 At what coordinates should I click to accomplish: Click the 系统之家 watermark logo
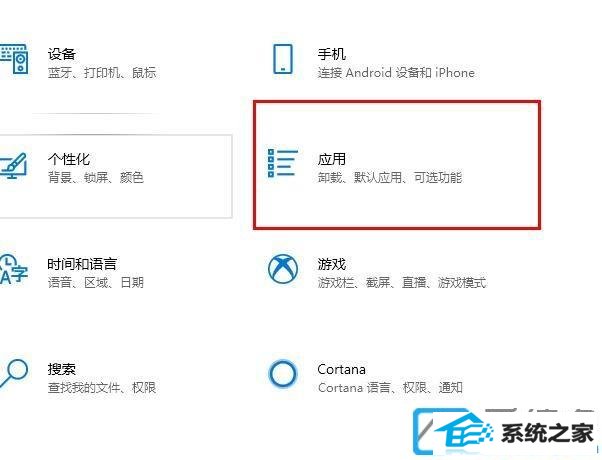point(505,432)
